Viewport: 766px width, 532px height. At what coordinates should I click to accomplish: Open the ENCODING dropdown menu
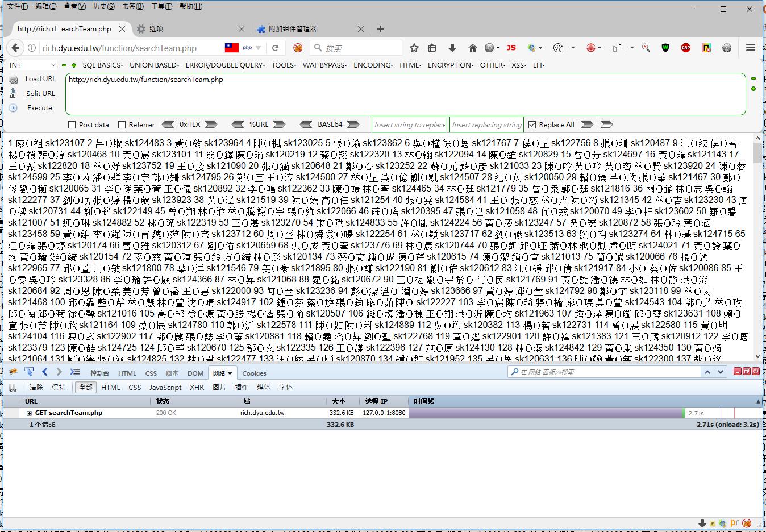tap(373, 65)
